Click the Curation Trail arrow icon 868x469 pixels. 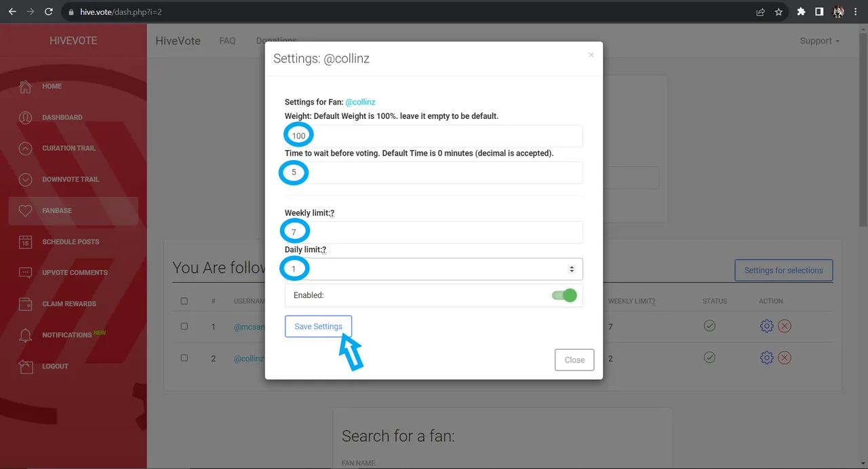[25, 148]
